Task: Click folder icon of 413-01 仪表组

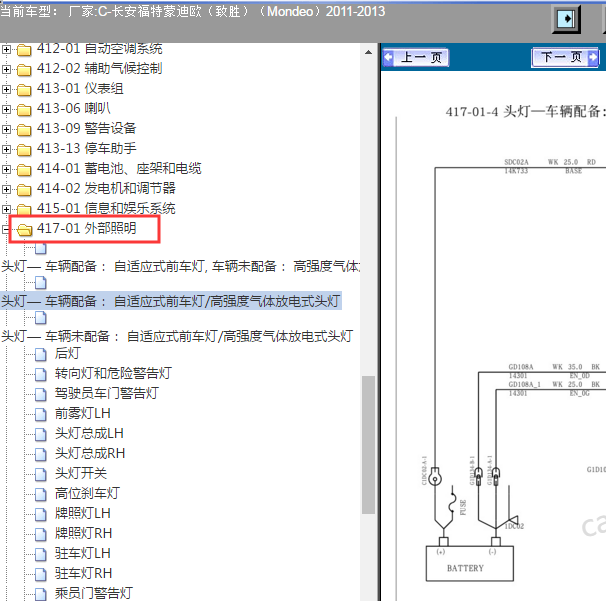Action: [x=24, y=90]
